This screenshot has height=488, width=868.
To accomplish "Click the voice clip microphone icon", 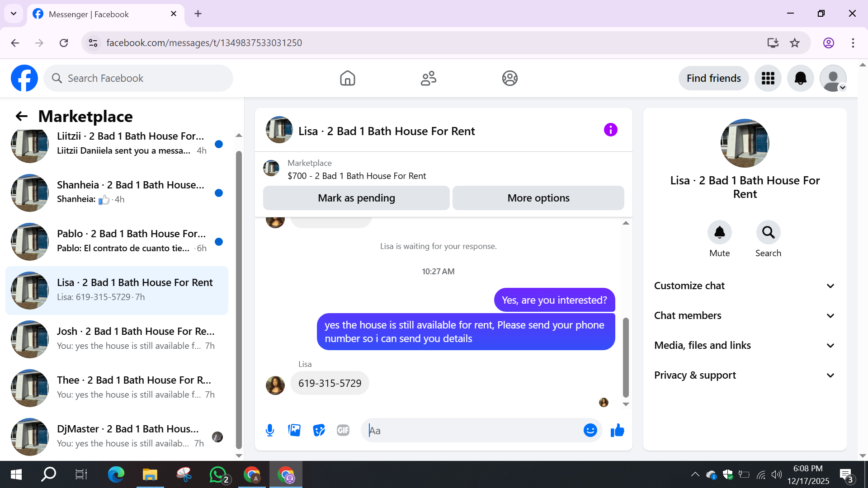I will [270, 430].
